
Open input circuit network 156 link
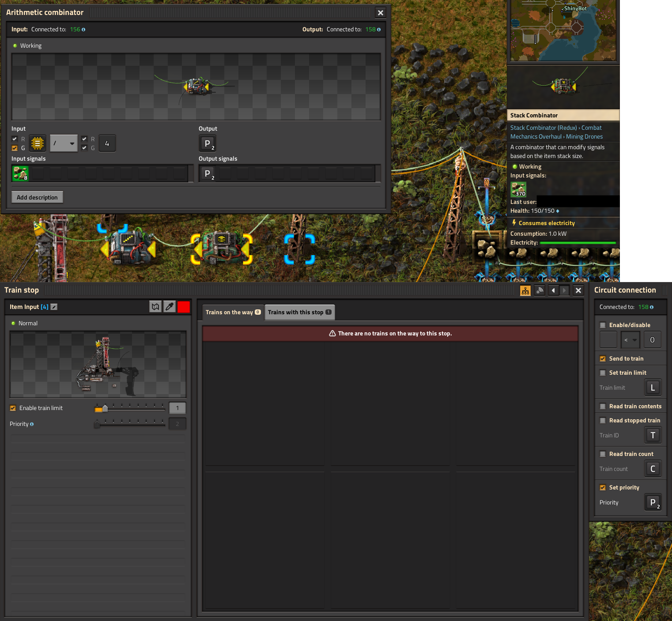coord(75,30)
